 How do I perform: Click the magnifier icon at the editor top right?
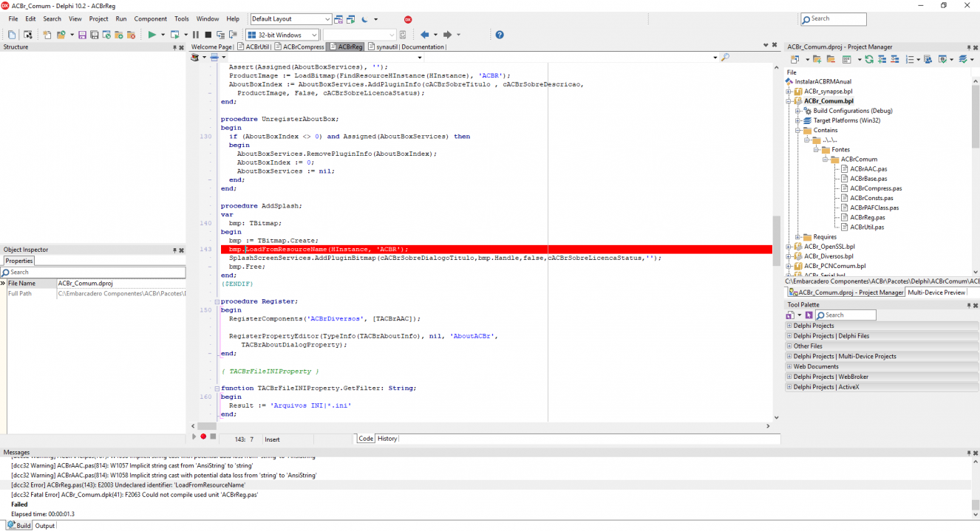click(725, 57)
